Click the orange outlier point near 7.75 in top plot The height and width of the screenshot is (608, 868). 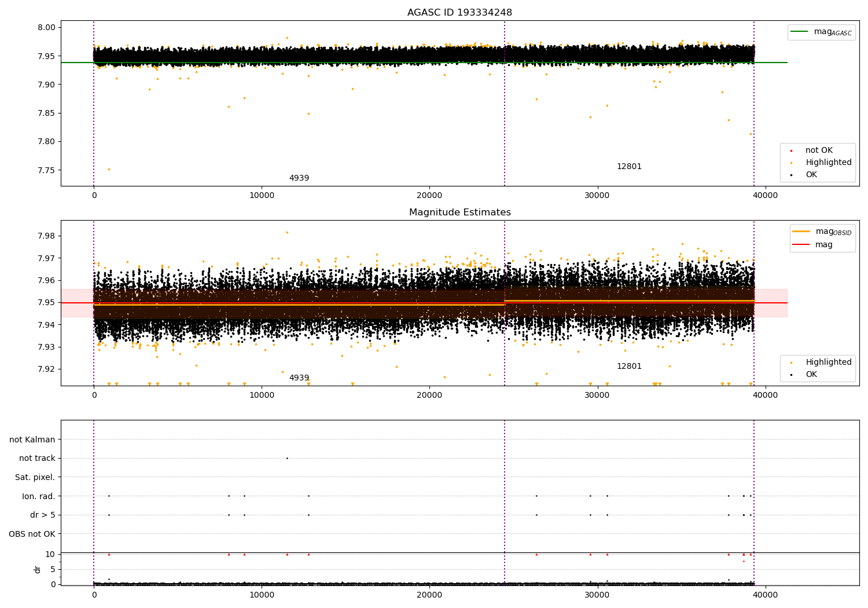pyautogui.click(x=109, y=169)
